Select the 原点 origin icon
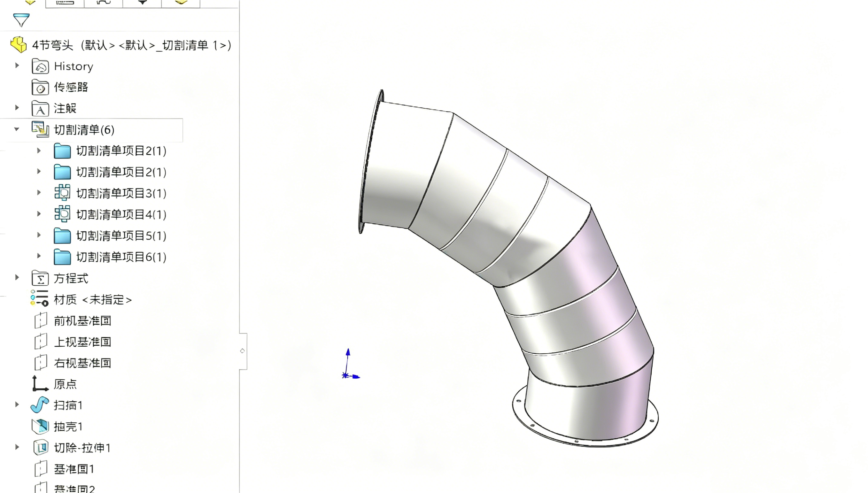 pyautogui.click(x=40, y=384)
